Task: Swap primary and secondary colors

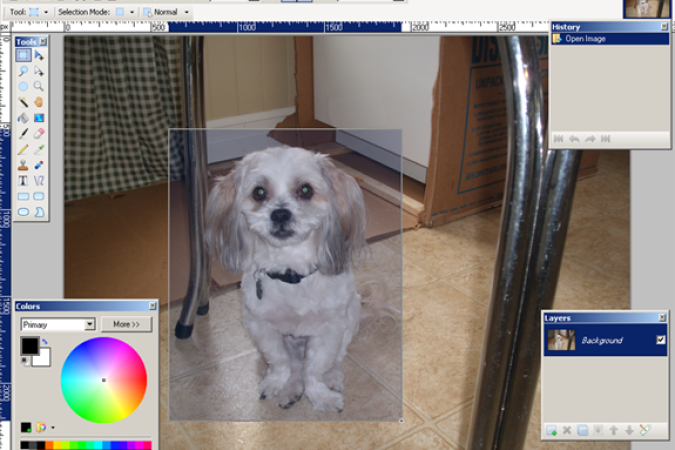Action: (x=45, y=342)
